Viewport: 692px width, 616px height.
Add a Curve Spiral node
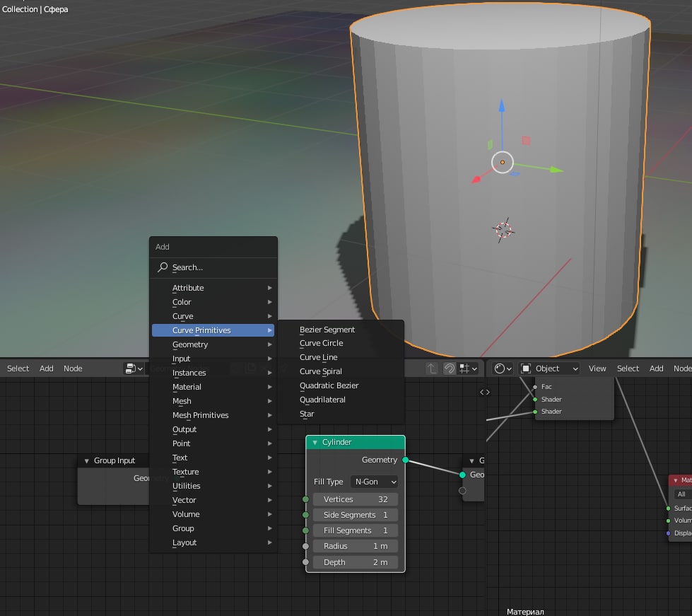(341, 371)
